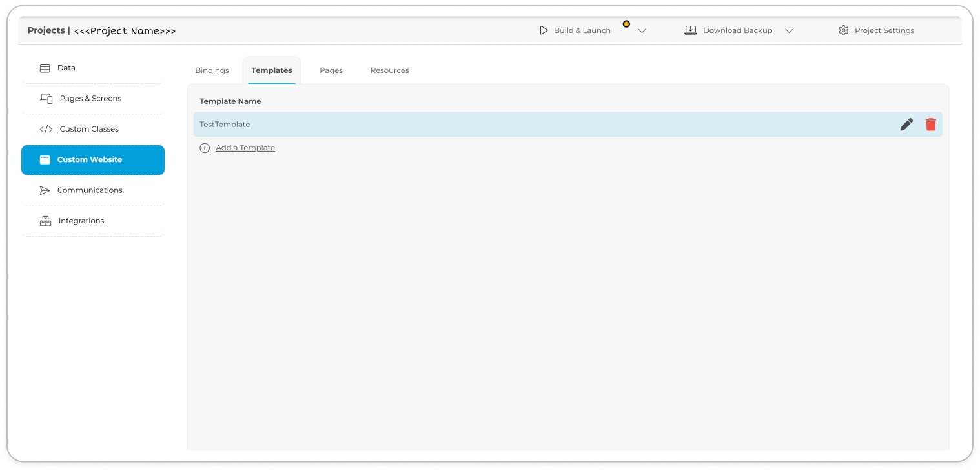Click the Build & Launch play icon
This screenshot has height=471, width=980.
544,30
